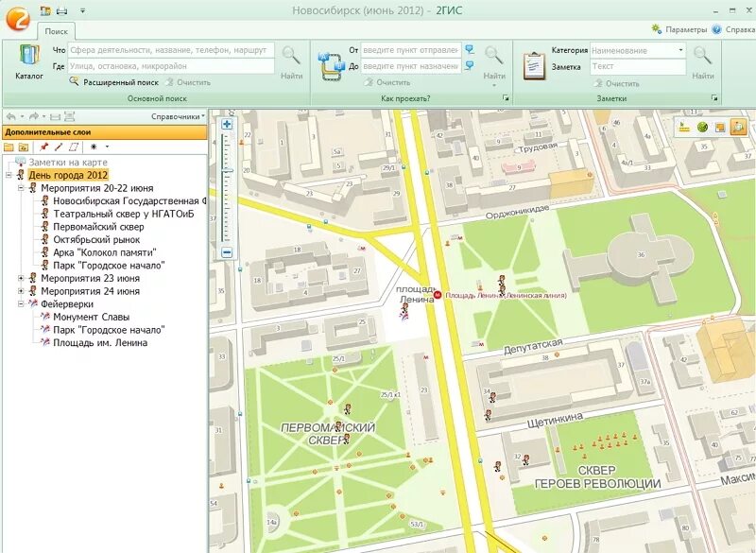Toggle the green radar tool on map
Image resolution: width=756 pixels, height=553 pixels.
702,128
